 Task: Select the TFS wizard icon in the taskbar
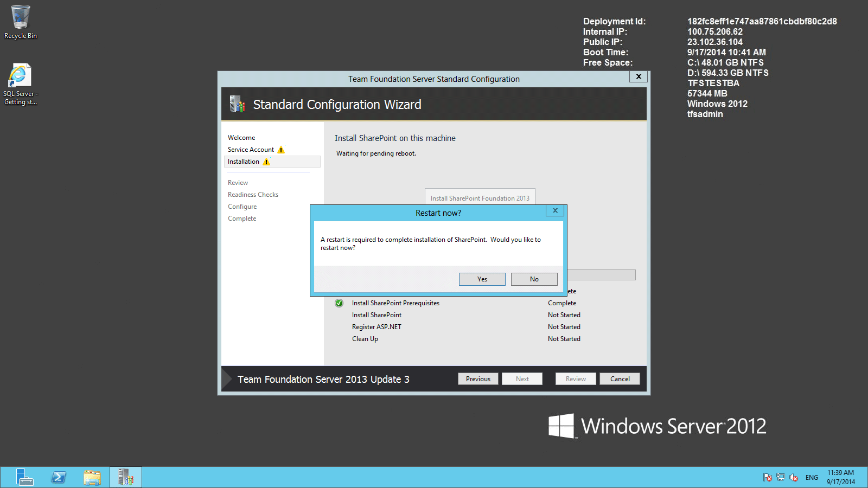point(125,477)
